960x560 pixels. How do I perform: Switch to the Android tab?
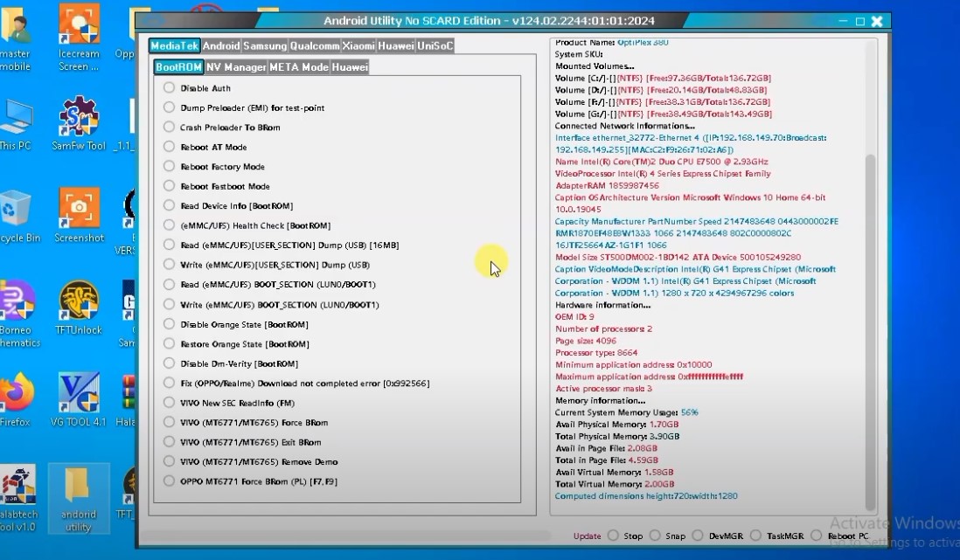click(221, 45)
